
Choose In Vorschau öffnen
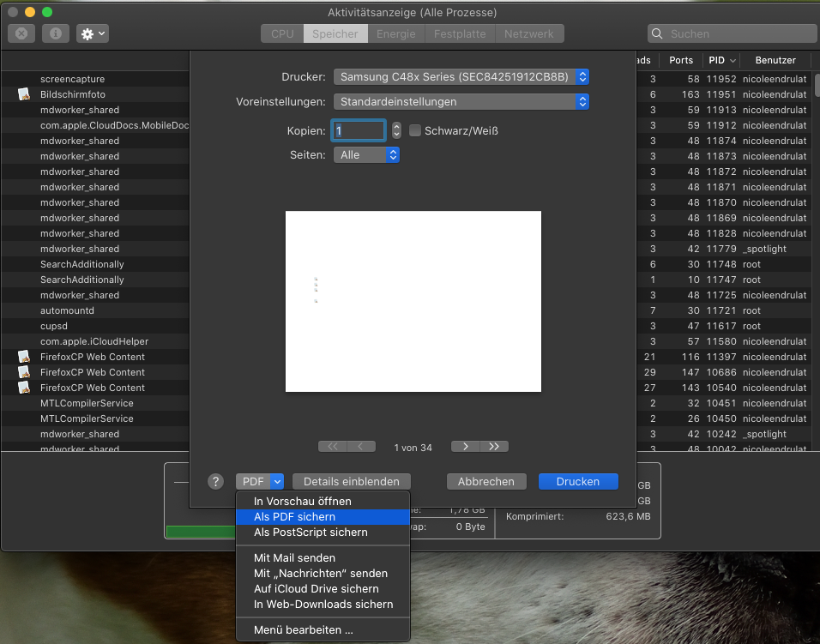(x=302, y=502)
